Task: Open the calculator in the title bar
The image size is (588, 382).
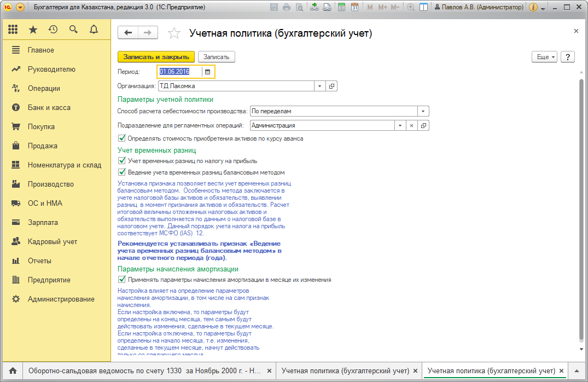Action: [x=341, y=7]
